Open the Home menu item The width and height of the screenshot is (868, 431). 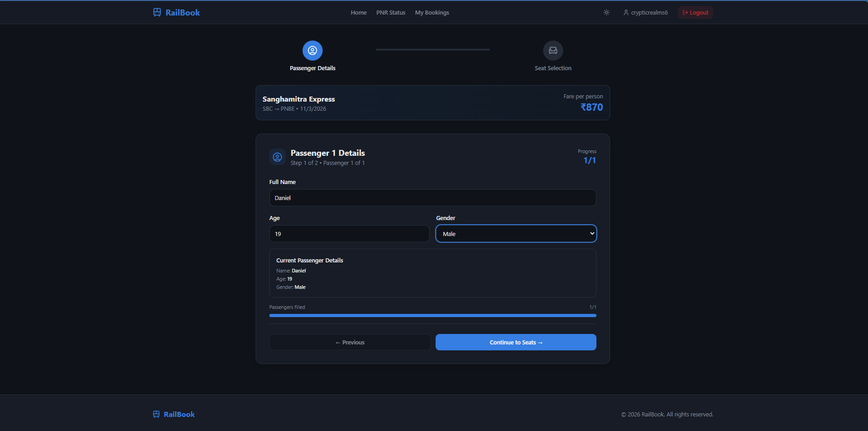[x=359, y=12]
